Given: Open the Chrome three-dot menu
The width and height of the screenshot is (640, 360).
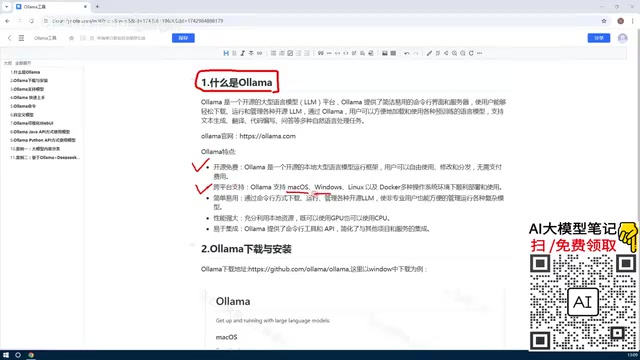Looking at the screenshot, I should click(x=633, y=21).
